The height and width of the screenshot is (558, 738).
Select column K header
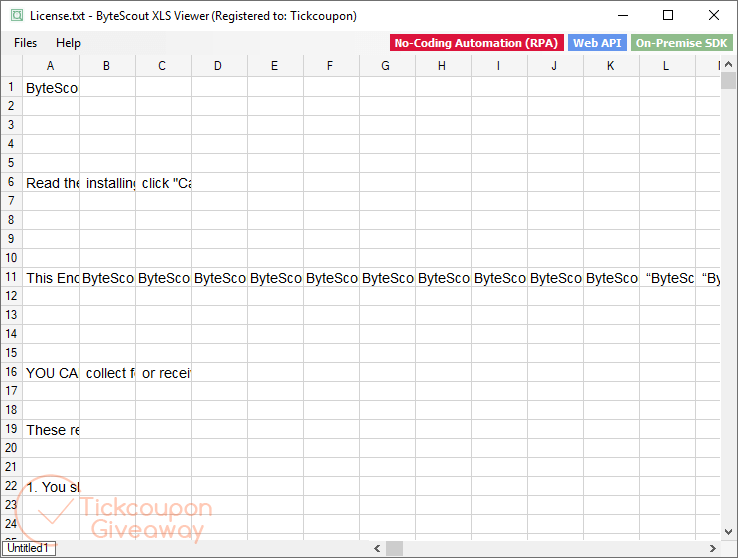[x=611, y=66]
